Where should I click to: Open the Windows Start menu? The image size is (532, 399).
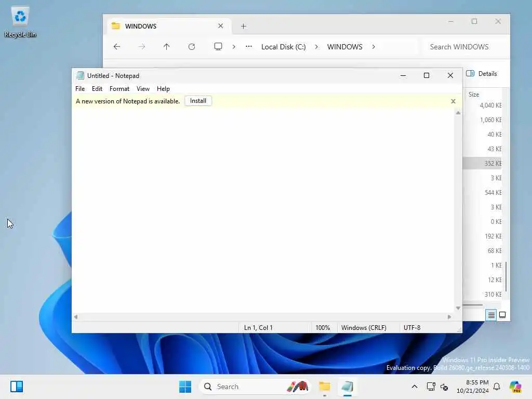click(185, 387)
